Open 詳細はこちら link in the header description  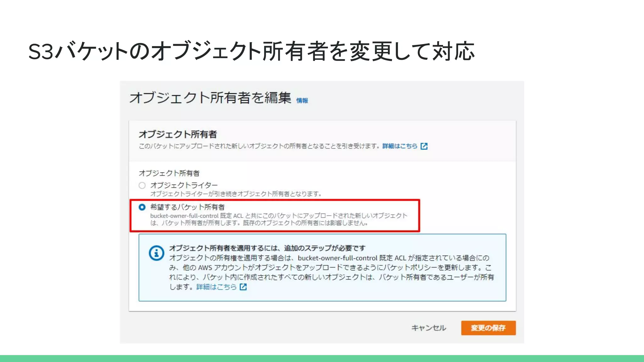(400, 146)
